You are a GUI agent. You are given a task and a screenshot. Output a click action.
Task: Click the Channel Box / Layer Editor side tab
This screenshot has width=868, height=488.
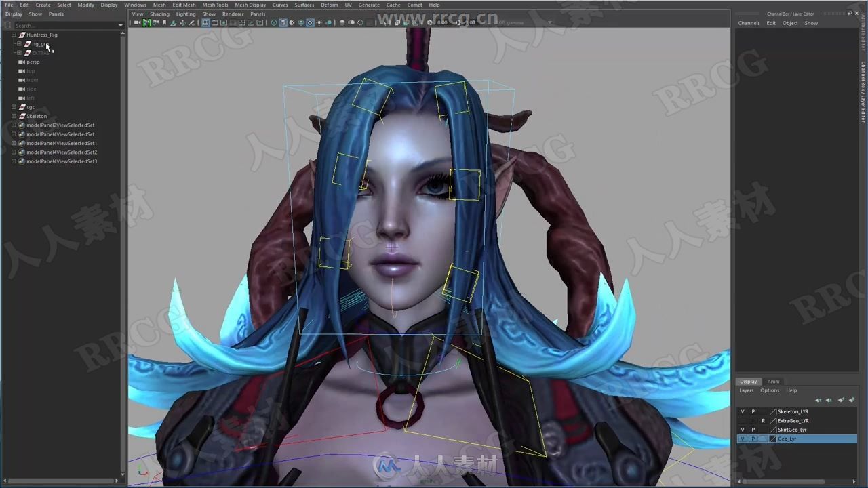click(863, 91)
